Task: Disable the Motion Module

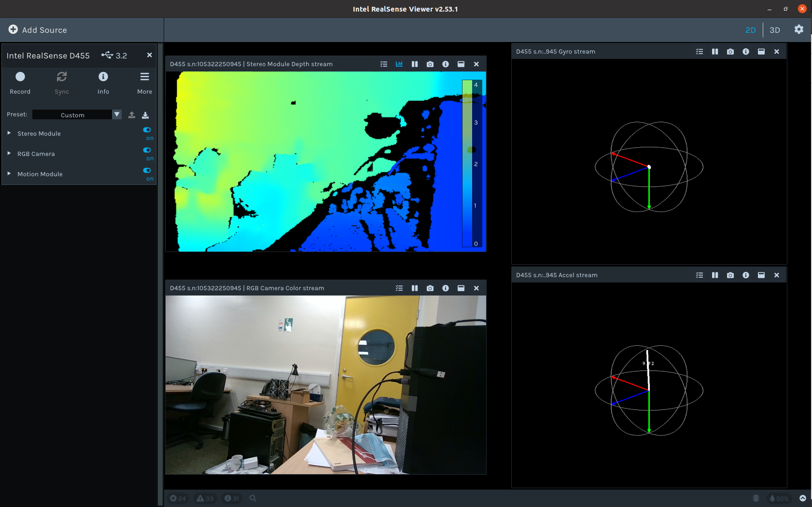Action: click(147, 170)
